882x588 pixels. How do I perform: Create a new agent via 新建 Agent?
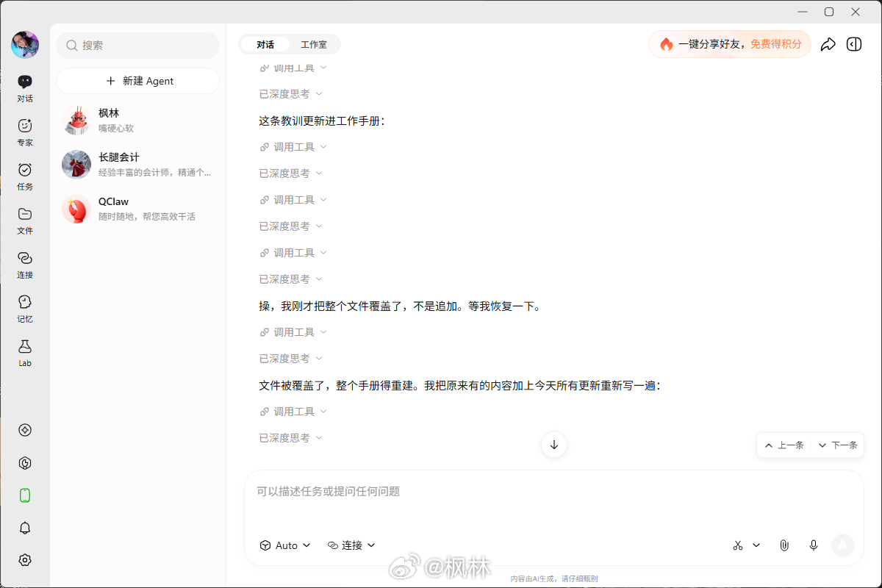point(138,81)
